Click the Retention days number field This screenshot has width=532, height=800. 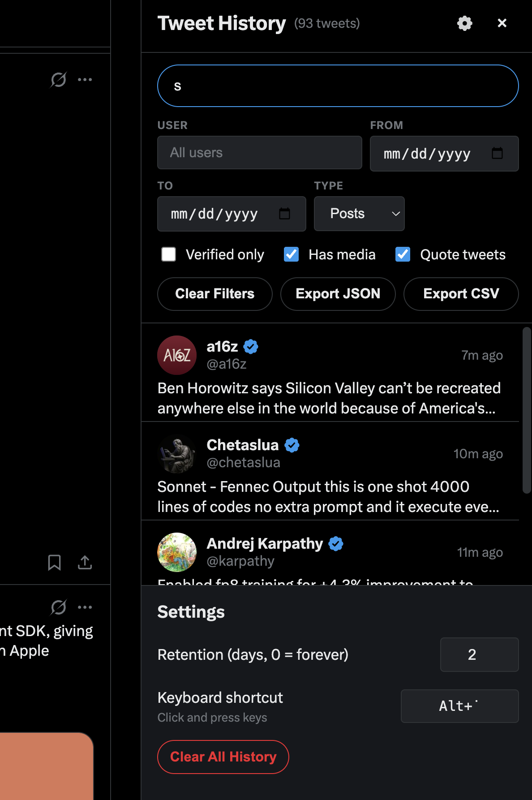(479, 654)
